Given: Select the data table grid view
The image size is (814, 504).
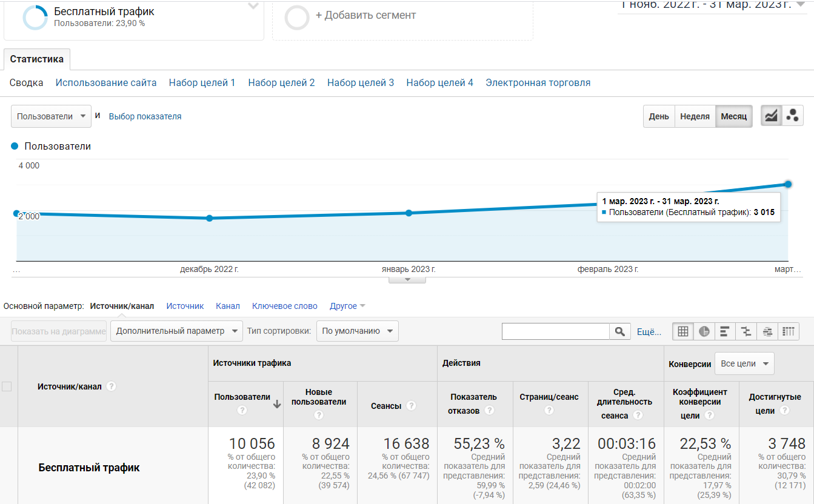Looking at the screenshot, I should (x=683, y=331).
